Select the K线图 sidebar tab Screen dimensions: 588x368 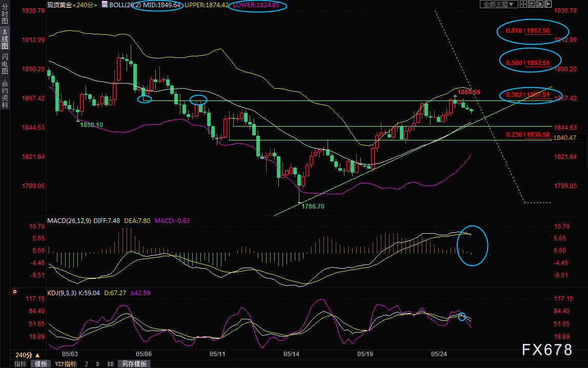(5, 38)
